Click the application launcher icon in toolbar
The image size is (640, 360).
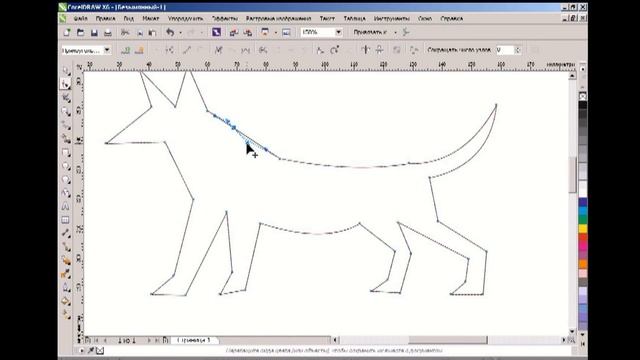pyautogui.click(x=265, y=32)
